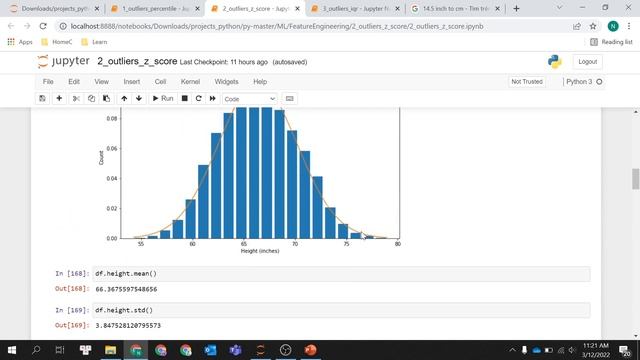Click the Python 3 kernel indicator
This screenshot has height=360, width=640.
tap(584, 82)
